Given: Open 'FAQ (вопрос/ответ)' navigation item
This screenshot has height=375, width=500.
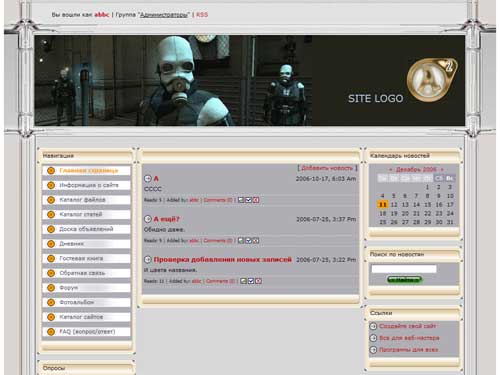Looking at the screenshot, I should 86,332.
